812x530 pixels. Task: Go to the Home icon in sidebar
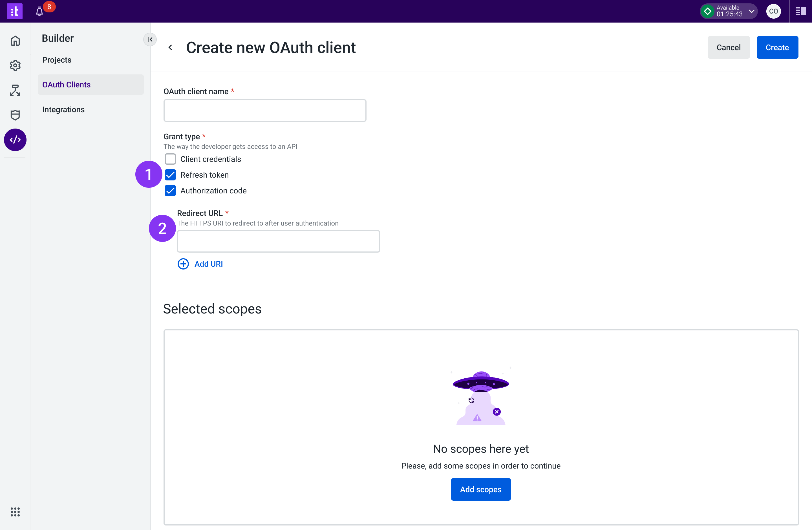coord(15,41)
